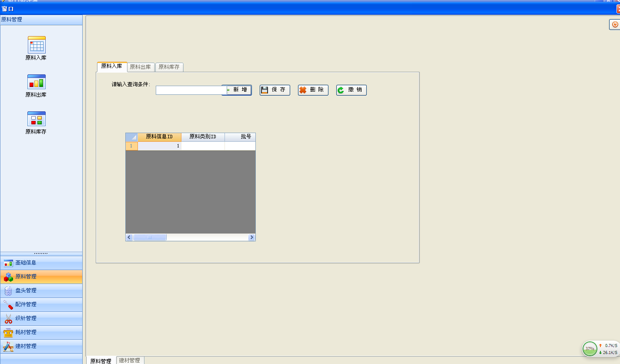The width and height of the screenshot is (620, 364).
Task: Click the horizontal scrollbar thumb
Action: [150, 237]
